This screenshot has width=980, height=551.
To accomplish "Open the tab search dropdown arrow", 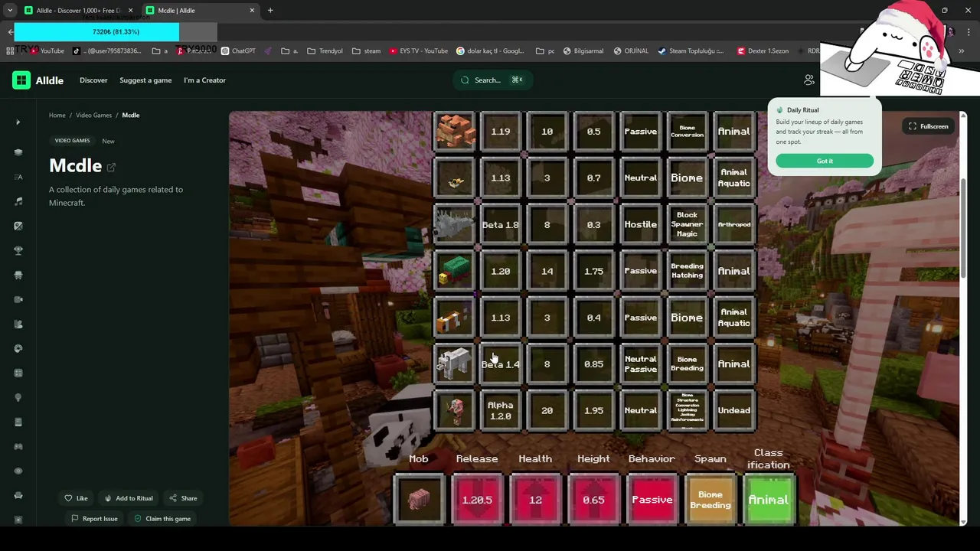I will coord(10,11).
